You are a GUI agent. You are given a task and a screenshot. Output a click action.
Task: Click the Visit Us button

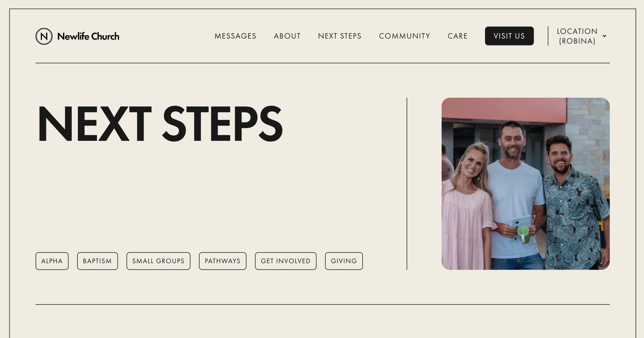pos(509,36)
